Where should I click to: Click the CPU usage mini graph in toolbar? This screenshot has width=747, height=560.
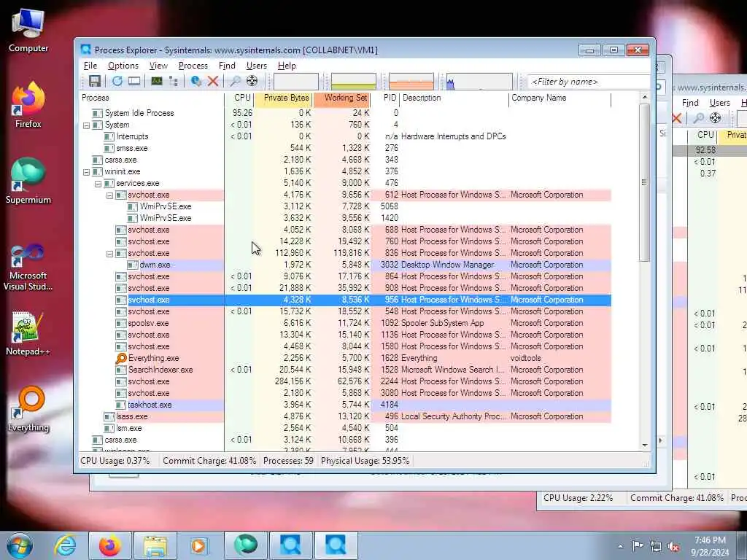pyautogui.click(x=296, y=82)
